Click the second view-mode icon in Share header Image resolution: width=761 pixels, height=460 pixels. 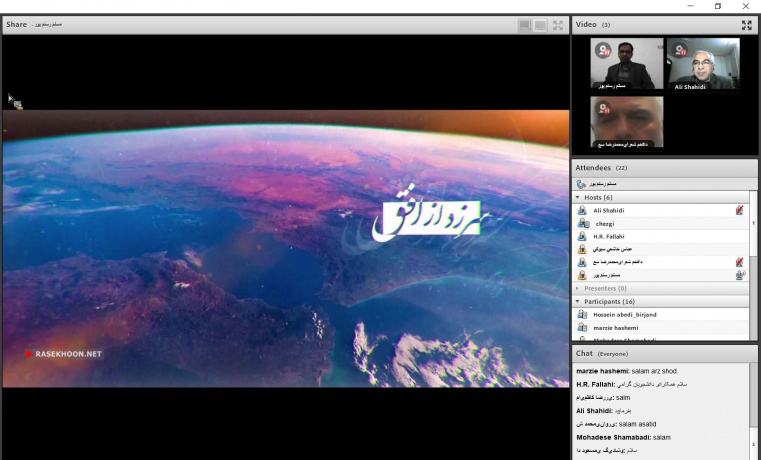coord(540,25)
